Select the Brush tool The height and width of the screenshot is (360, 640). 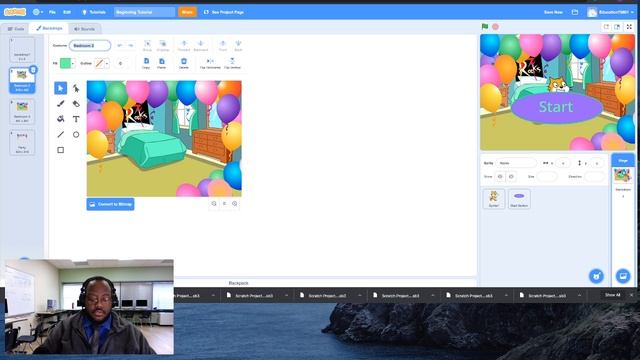(x=60, y=104)
